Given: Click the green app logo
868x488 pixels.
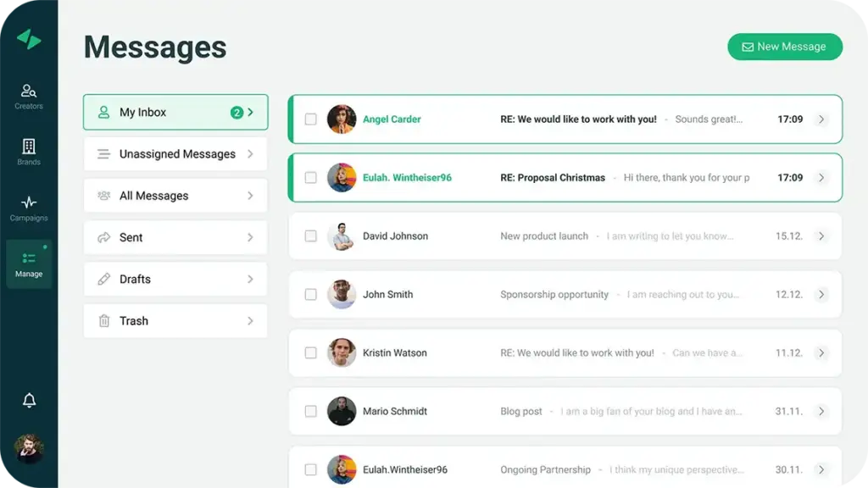Looking at the screenshot, I should pyautogui.click(x=29, y=40).
